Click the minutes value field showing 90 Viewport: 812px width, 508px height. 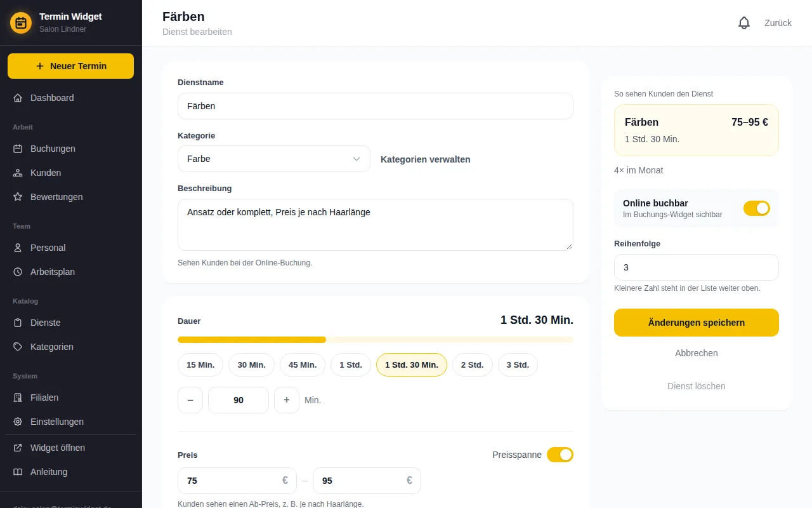click(x=239, y=400)
